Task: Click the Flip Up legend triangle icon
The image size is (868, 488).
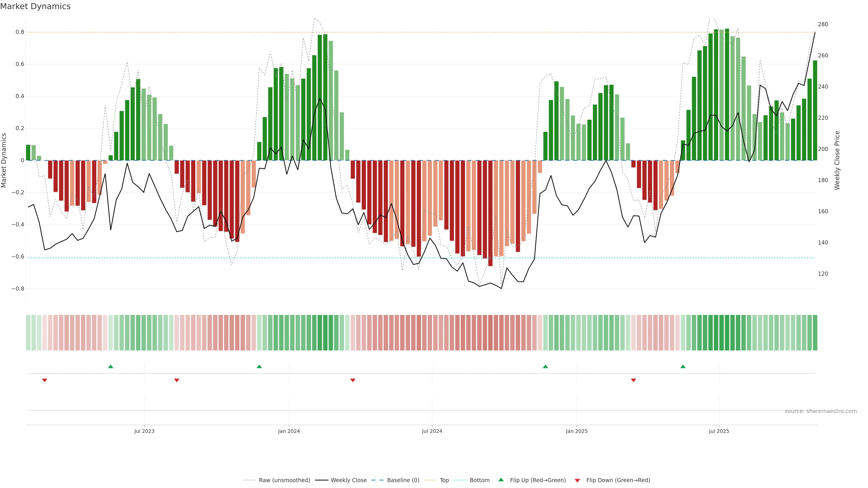Action: 501,480
